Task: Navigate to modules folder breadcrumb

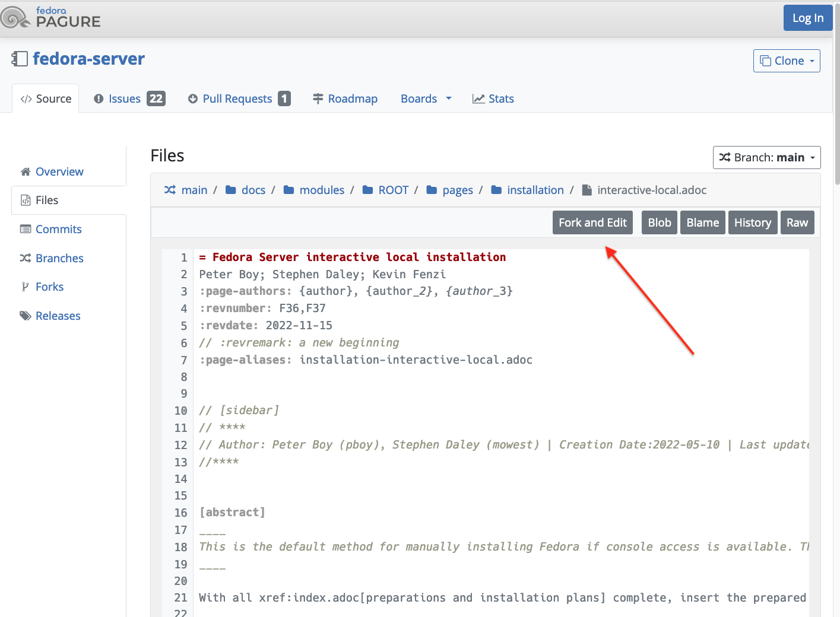Action: pyautogui.click(x=322, y=190)
